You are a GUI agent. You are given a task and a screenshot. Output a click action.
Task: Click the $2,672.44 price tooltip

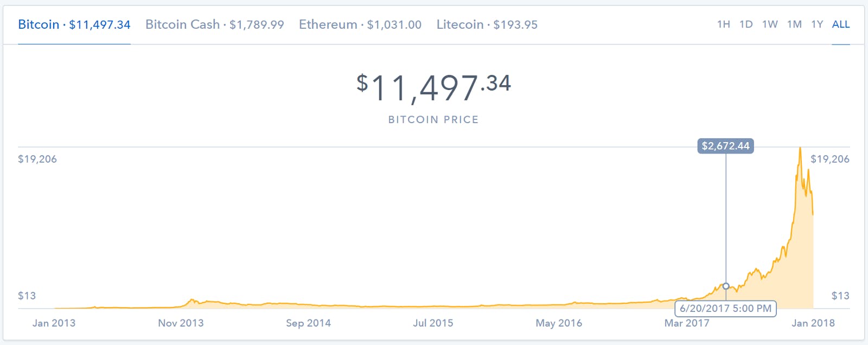(726, 145)
